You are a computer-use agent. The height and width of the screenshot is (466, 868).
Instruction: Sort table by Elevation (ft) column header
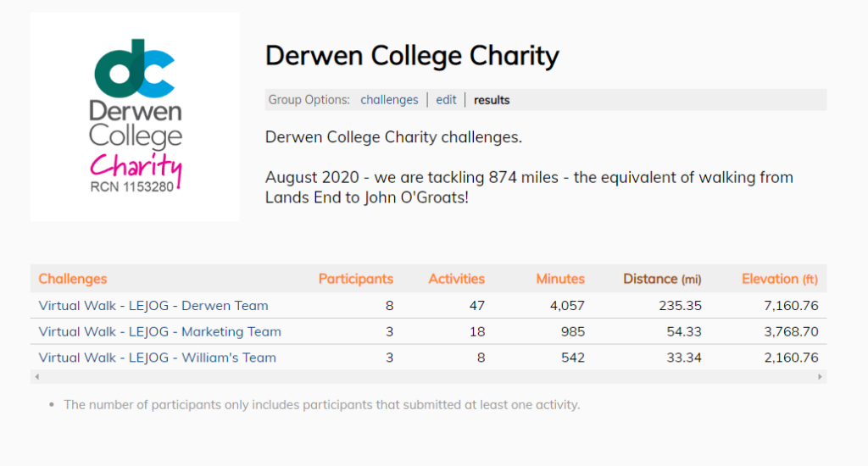[x=780, y=279]
